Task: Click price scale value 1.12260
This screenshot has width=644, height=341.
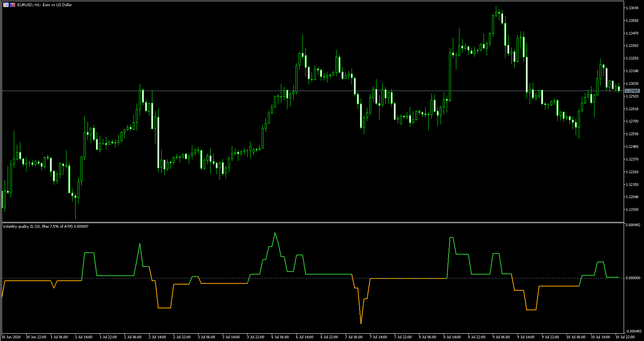Action: [632, 172]
